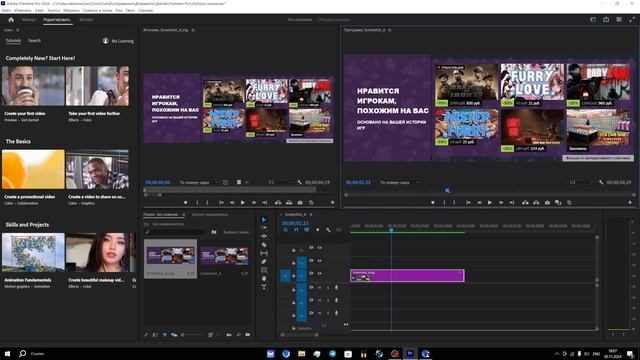Hide track V3 output eye

[320, 247]
